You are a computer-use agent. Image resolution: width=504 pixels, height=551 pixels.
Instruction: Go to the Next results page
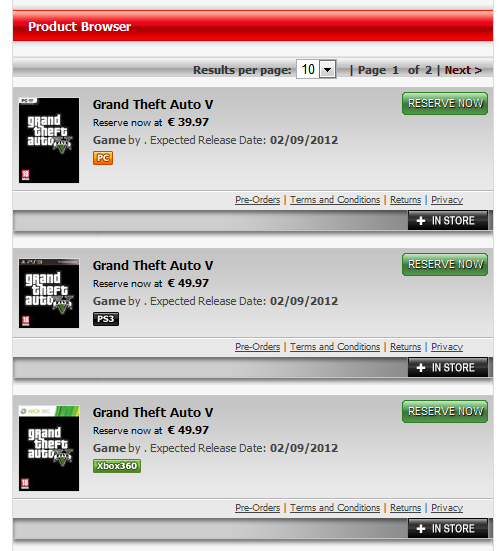pos(463,70)
